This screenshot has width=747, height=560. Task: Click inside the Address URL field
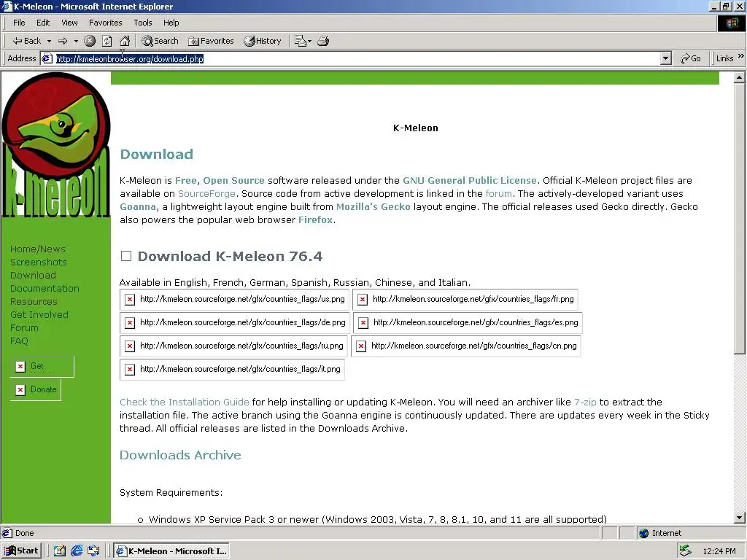pyautogui.click(x=357, y=58)
